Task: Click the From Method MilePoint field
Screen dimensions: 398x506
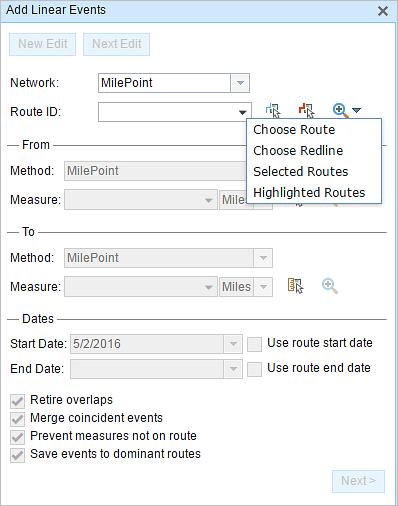Action: point(155,171)
